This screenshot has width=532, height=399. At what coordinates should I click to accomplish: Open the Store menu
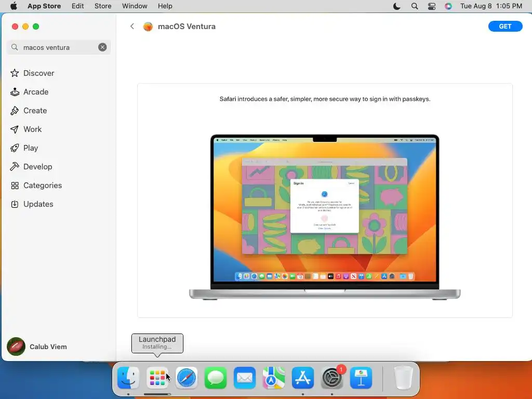(x=103, y=6)
